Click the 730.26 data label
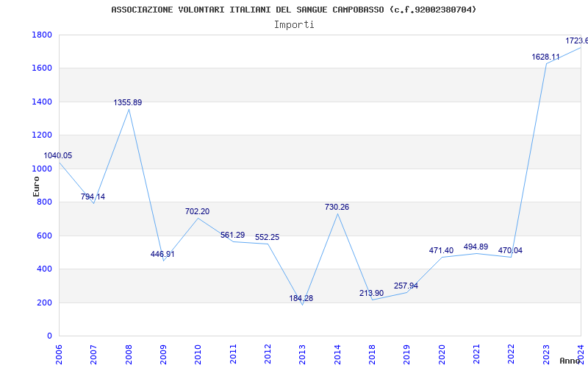588x368 pixels. point(337,207)
